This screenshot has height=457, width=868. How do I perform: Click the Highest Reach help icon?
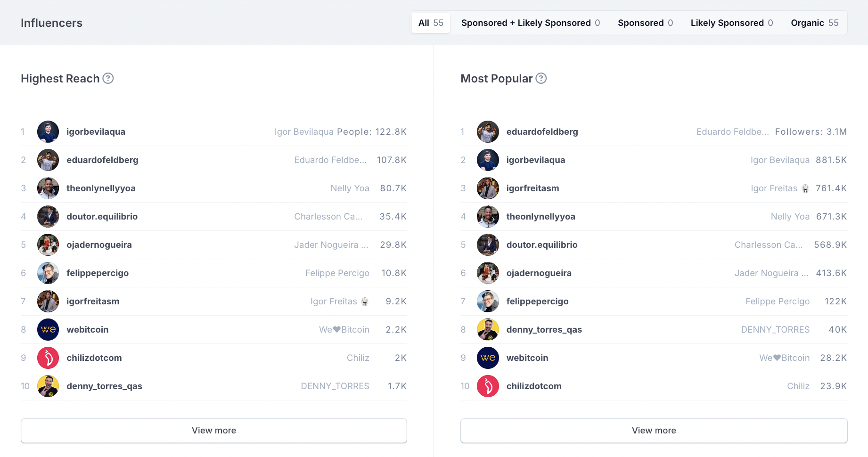pos(108,78)
